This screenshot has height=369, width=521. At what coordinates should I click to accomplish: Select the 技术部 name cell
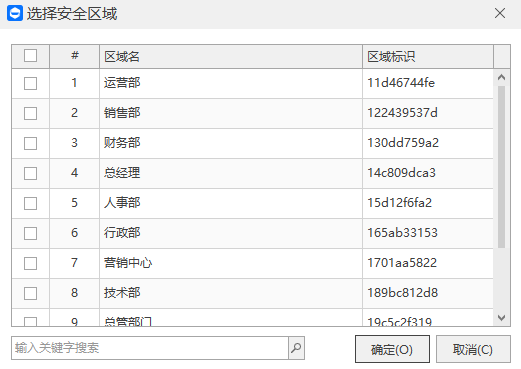[x=231, y=293]
